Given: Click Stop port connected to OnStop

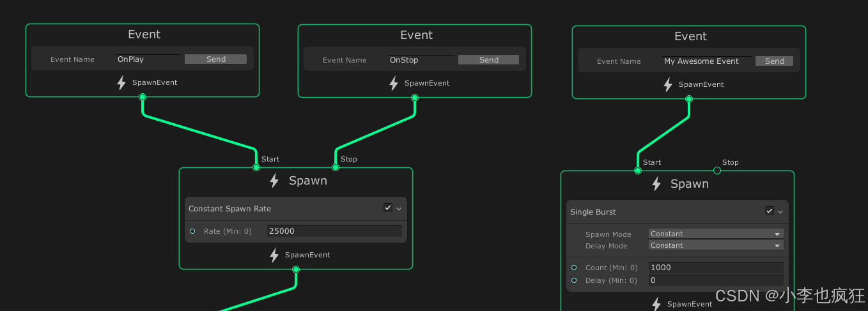Looking at the screenshot, I should [x=336, y=167].
